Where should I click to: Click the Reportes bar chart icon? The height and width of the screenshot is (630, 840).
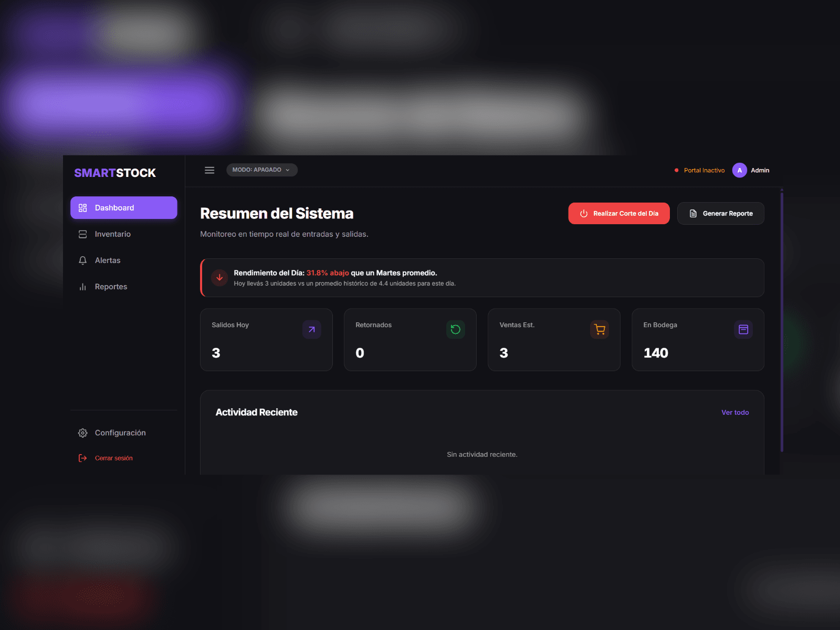82,287
